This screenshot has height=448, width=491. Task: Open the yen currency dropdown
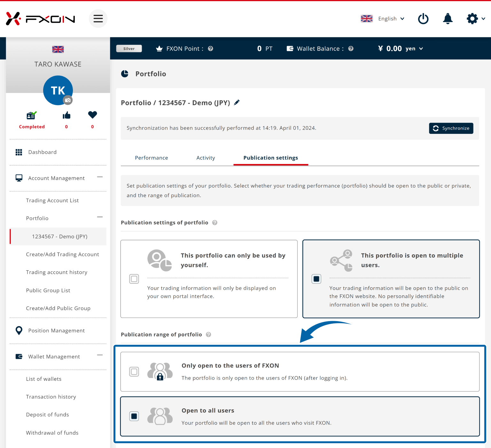pyautogui.click(x=414, y=49)
